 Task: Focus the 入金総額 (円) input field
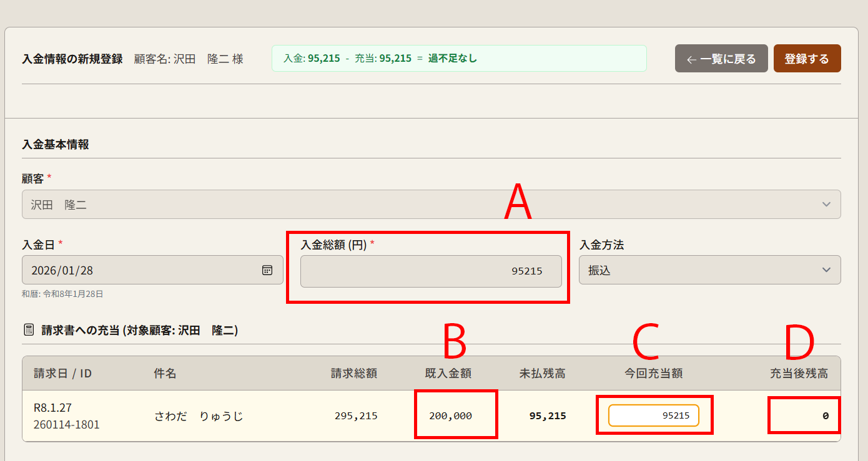pyautogui.click(x=430, y=271)
